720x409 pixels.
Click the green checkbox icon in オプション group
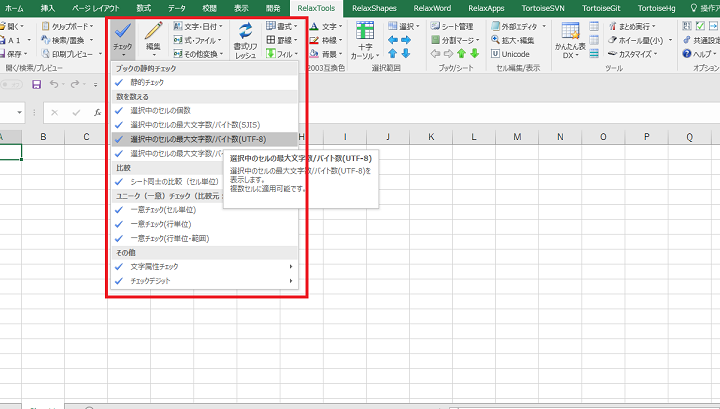coord(700,26)
